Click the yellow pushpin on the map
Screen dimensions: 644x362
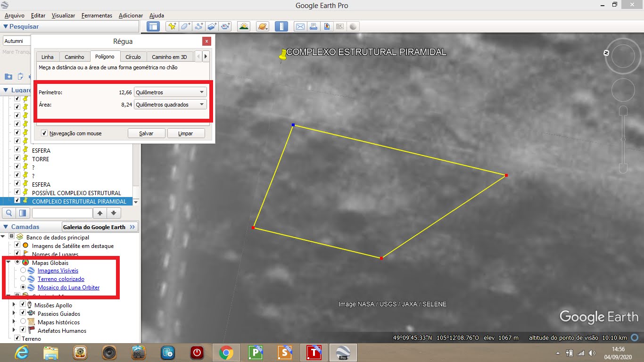click(282, 55)
